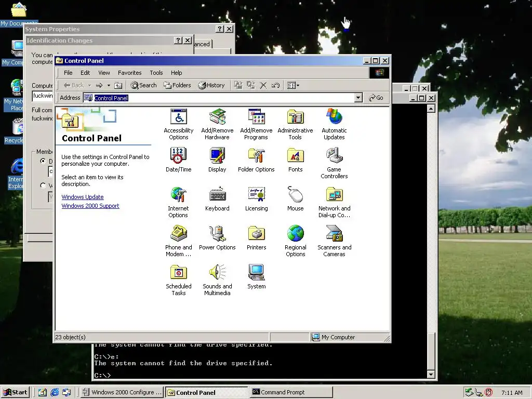Expand the Back history dropdown arrow
532x399 pixels.
[x=89, y=86]
